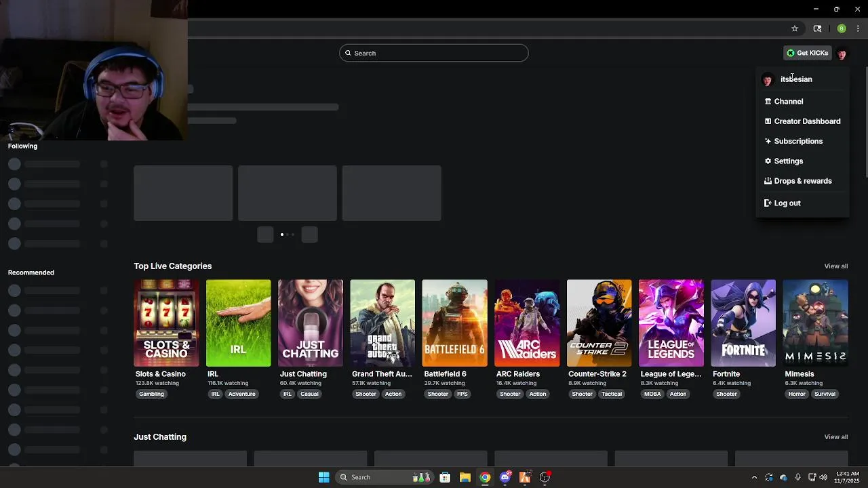Open Microsoft Store from the taskbar
Viewport: 868px width, 488px height.
(445, 477)
